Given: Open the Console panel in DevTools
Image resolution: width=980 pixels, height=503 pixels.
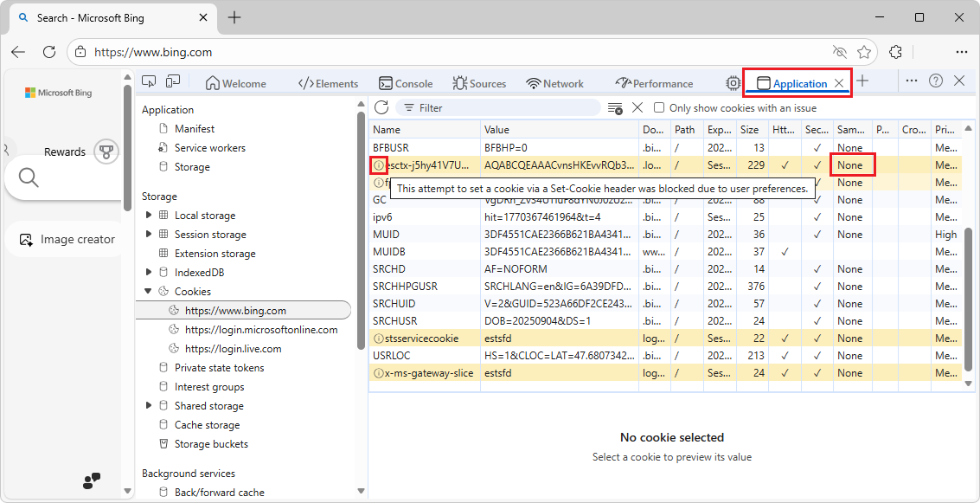Looking at the screenshot, I should pos(406,82).
